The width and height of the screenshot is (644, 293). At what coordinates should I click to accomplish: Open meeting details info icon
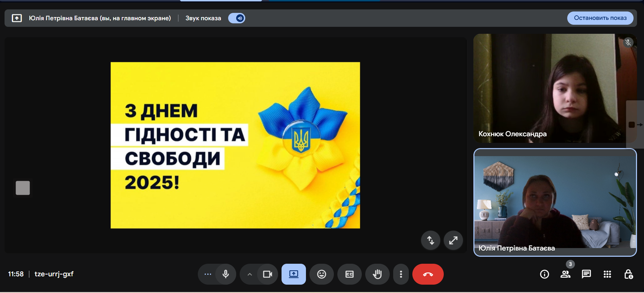(x=544, y=274)
